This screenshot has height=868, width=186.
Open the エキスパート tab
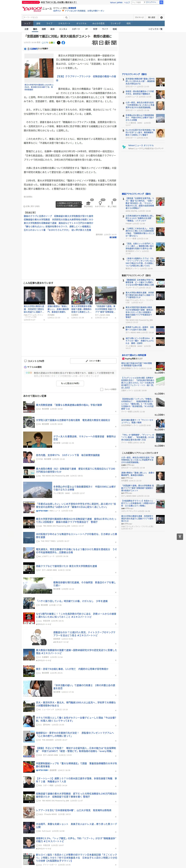click(x=64, y=24)
